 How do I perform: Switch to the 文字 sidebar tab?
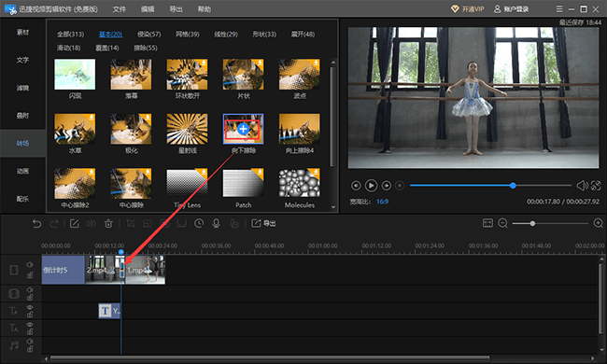[x=22, y=60]
